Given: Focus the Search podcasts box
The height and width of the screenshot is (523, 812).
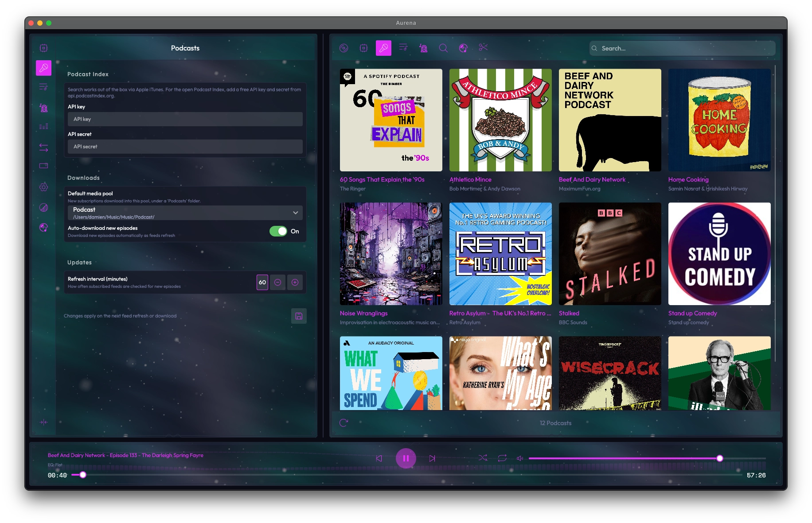Looking at the screenshot, I should point(683,48).
